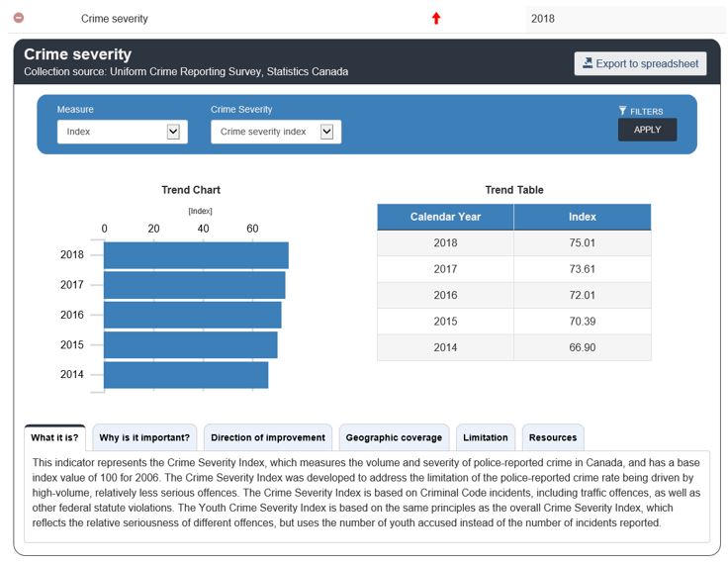Collapse the Crime severity row using the red minus icon

(x=19, y=18)
